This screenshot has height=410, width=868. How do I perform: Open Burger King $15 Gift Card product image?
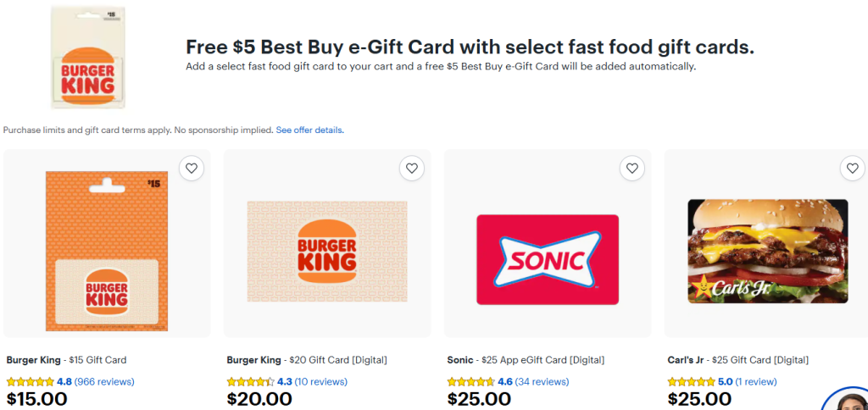tap(107, 251)
